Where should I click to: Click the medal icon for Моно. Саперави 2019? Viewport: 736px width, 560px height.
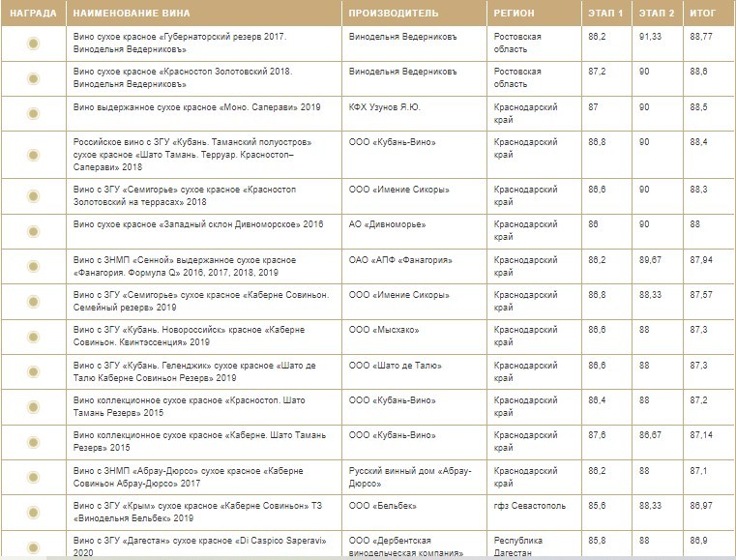pyautogui.click(x=33, y=113)
